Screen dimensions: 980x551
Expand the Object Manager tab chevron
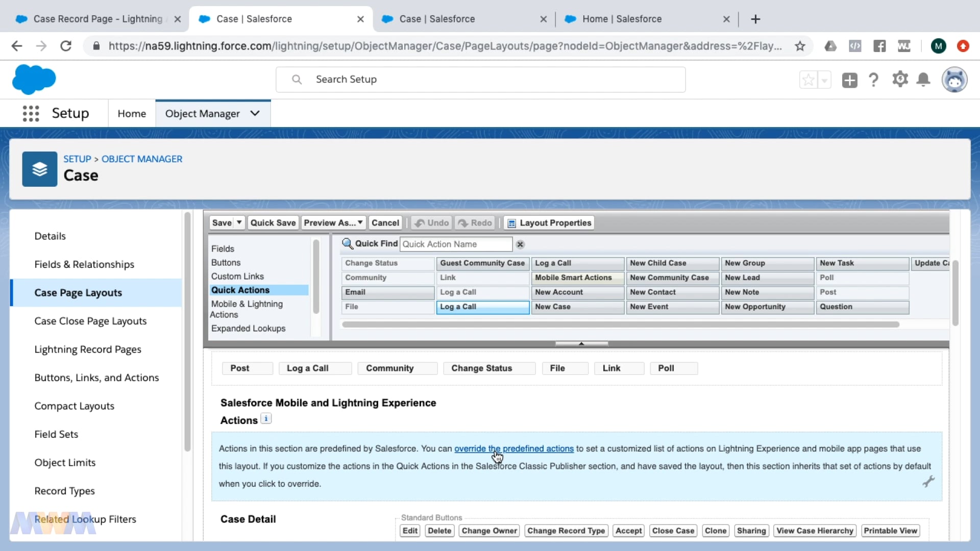click(255, 113)
